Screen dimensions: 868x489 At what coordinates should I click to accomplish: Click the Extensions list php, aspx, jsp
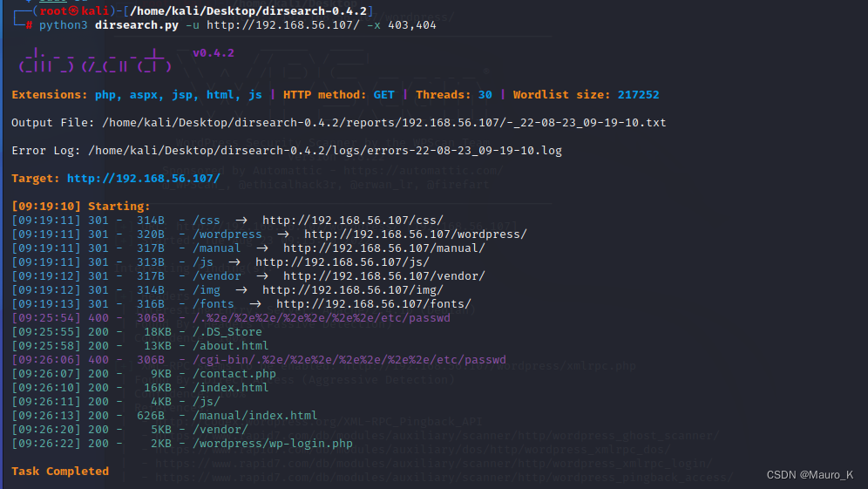pos(179,95)
